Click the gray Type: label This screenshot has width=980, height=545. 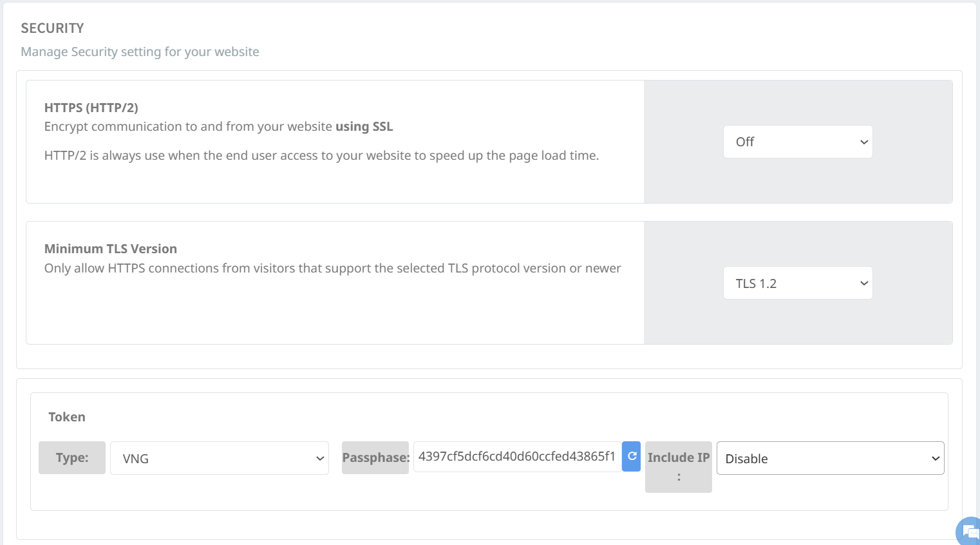pyautogui.click(x=72, y=458)
